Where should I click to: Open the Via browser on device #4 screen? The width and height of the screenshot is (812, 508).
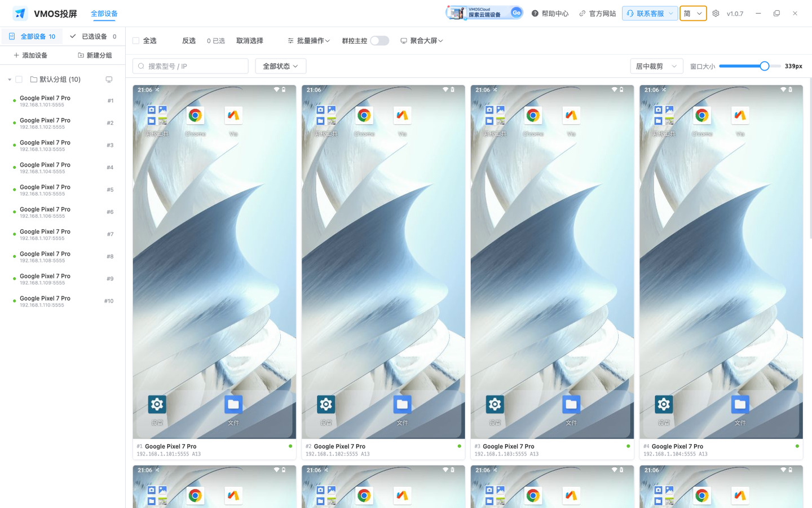pyautogui.click(x=740, y=116)
